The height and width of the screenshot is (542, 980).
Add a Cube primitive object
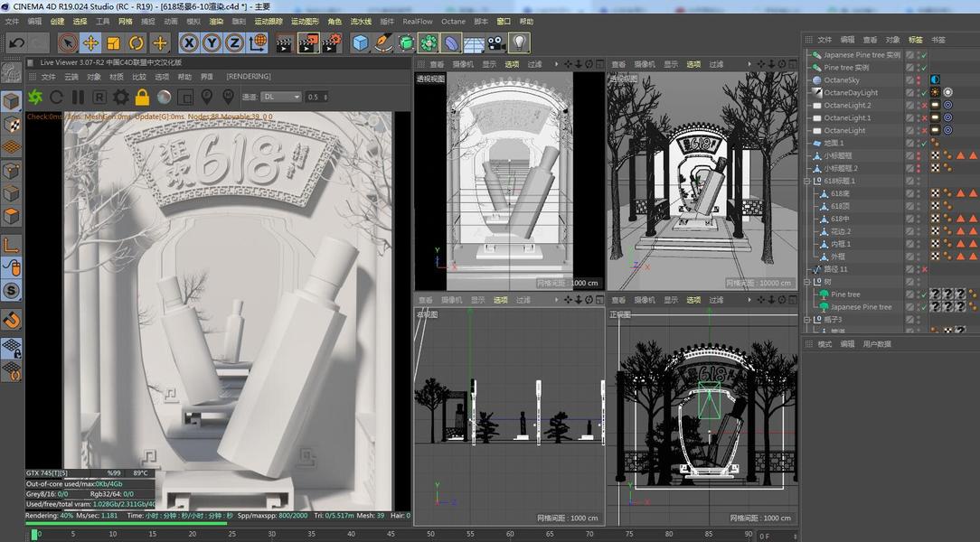(x=360, y=43)
